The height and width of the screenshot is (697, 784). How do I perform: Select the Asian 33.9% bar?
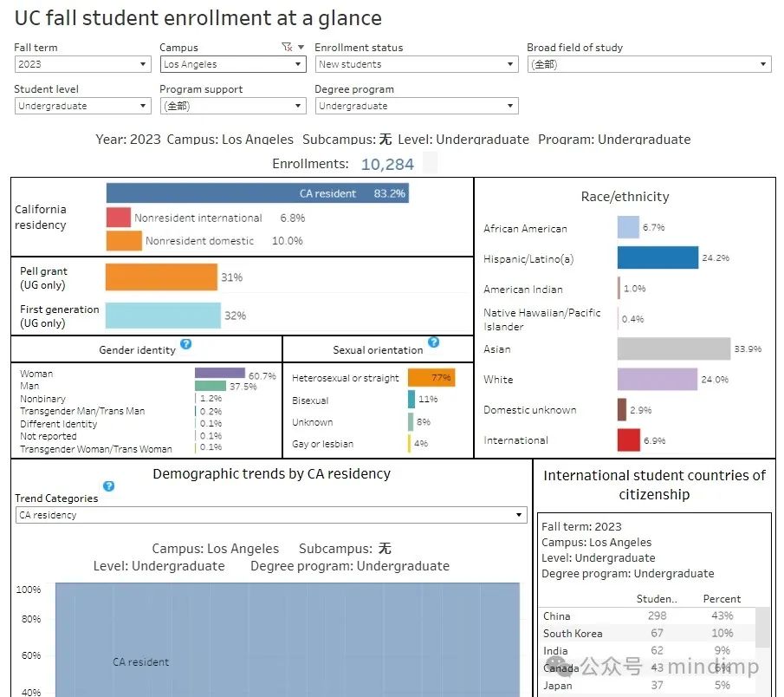674,348
